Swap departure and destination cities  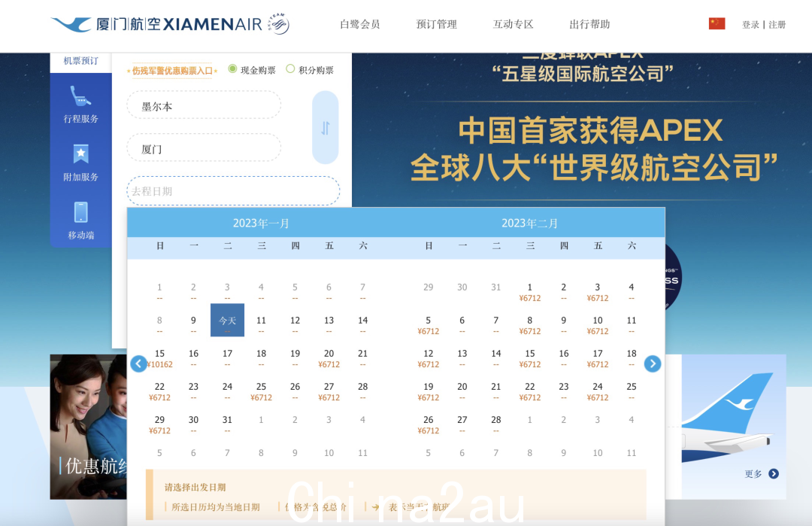(326, 127)
